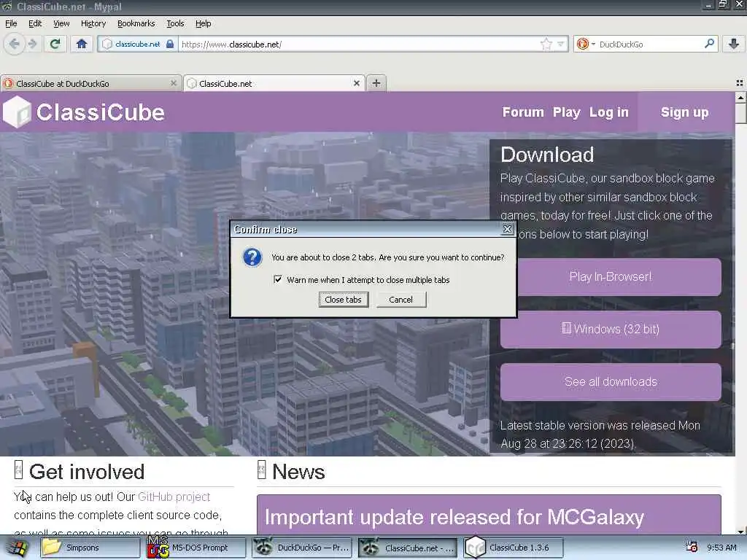Click the 9:53 AM clock
Screen dimensions: 747x560
[x=721, y=548]
